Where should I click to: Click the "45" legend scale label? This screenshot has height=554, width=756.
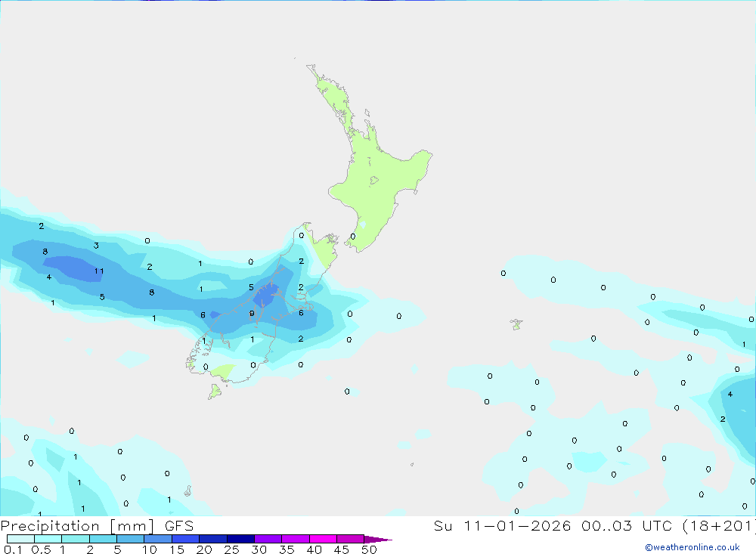tap(342, 549)
